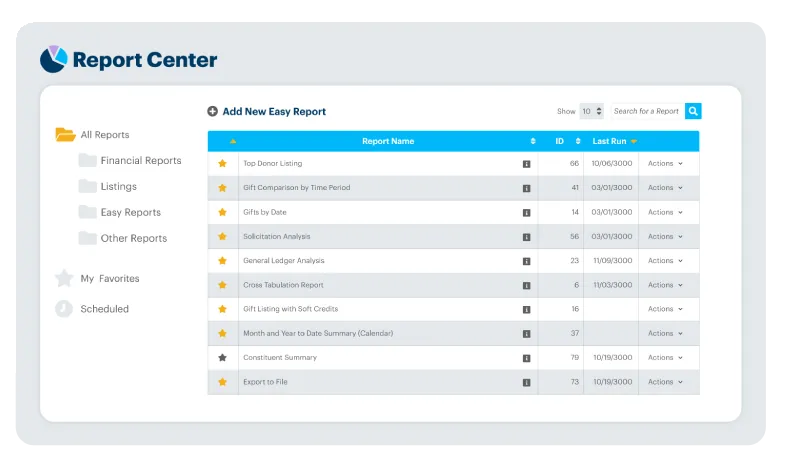Go to My Favorites
Screen dimensions: 788x468
point(110,278)
